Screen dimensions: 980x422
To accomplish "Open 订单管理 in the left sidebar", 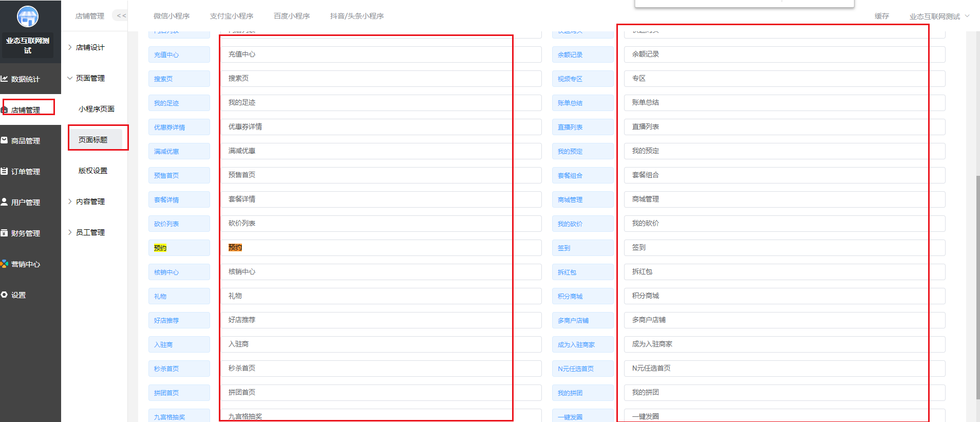I will click(30, 172).
